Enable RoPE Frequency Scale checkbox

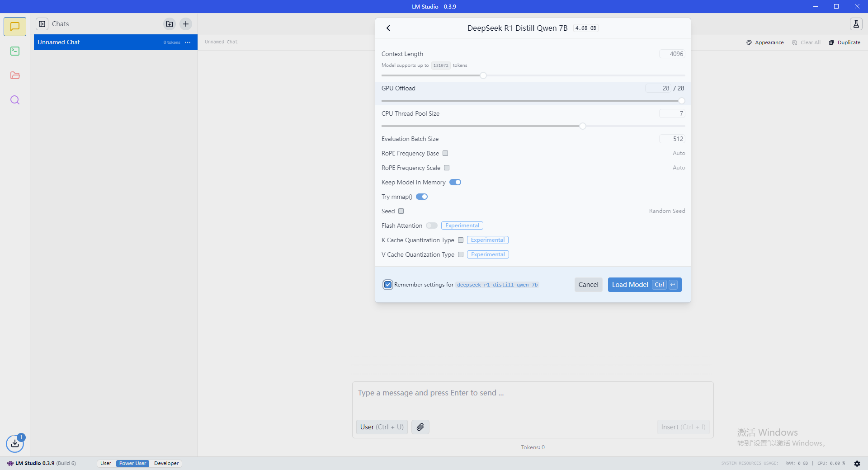pyautogui.click(x=447, y=168)
